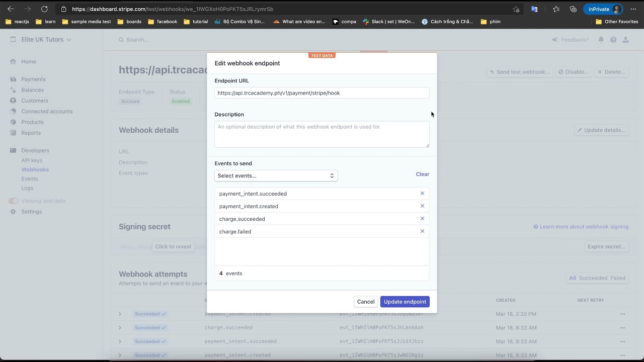This screenshot has width=644, height=362.
Task: Open Slack bookmark
Action: pyautogui.click(x=389, y=22)
